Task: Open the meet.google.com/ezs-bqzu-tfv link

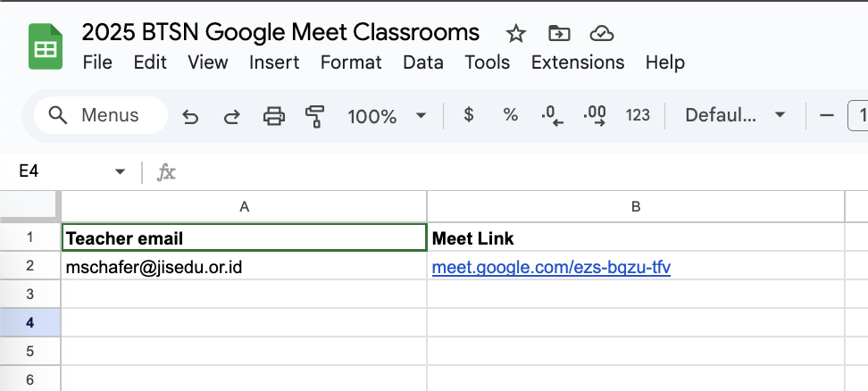Action: tap(551, 268)
